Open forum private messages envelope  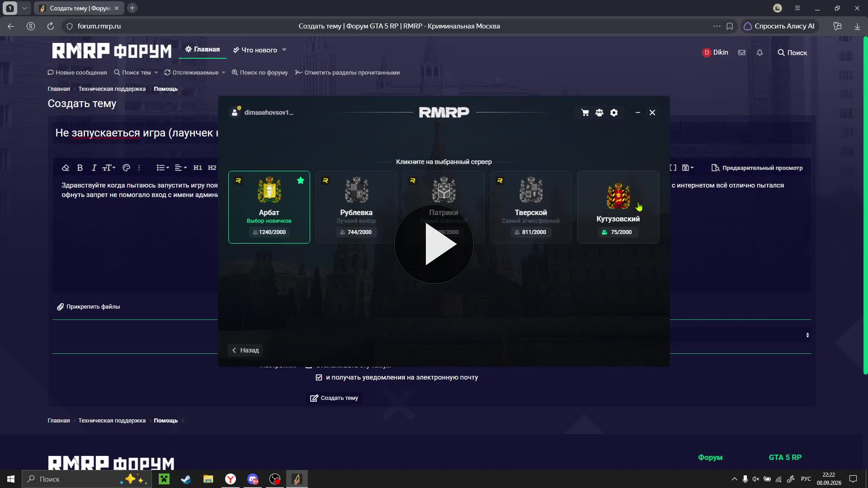click(742, 52)
